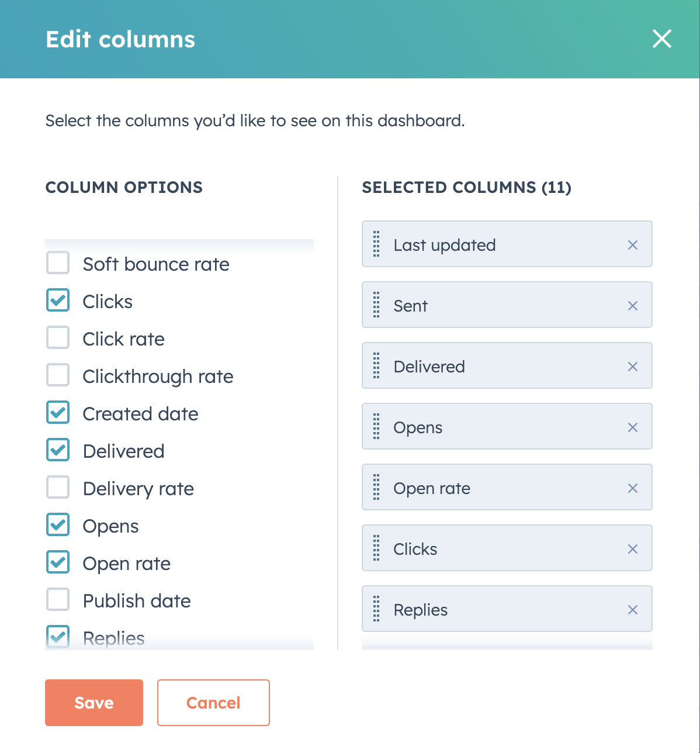Check the Click rate option
This screenshot has width=700, height=753.
pyautogui.click(x=58, y=338)
